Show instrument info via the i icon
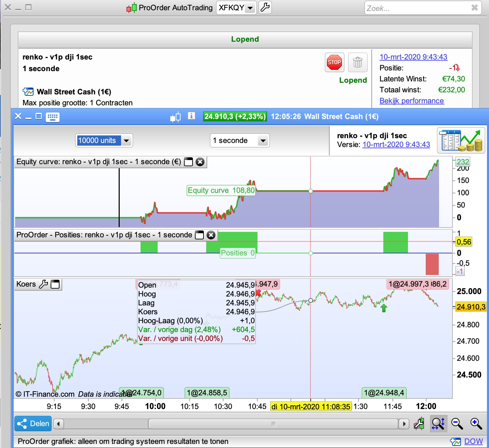489x448 pixels. (191, 116)
